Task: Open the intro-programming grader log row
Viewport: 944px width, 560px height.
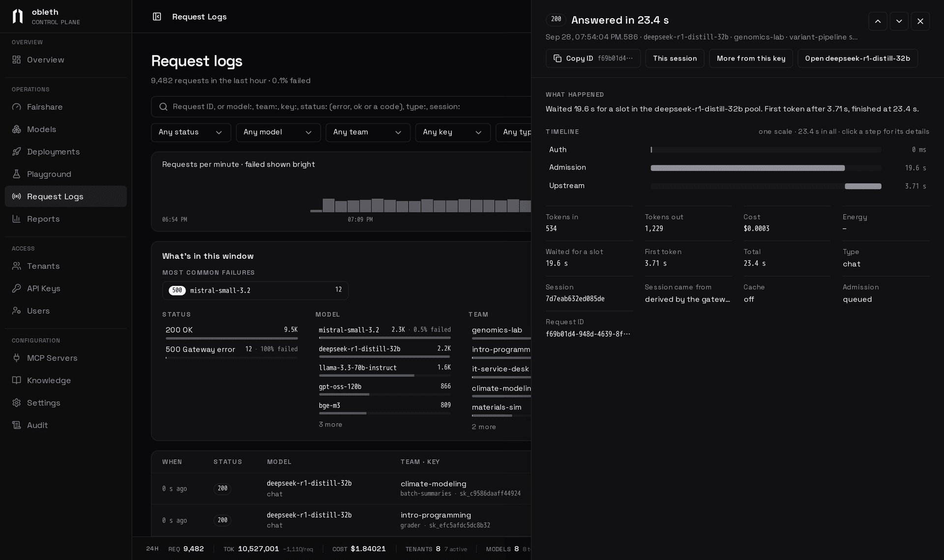Action: point(341,520)
